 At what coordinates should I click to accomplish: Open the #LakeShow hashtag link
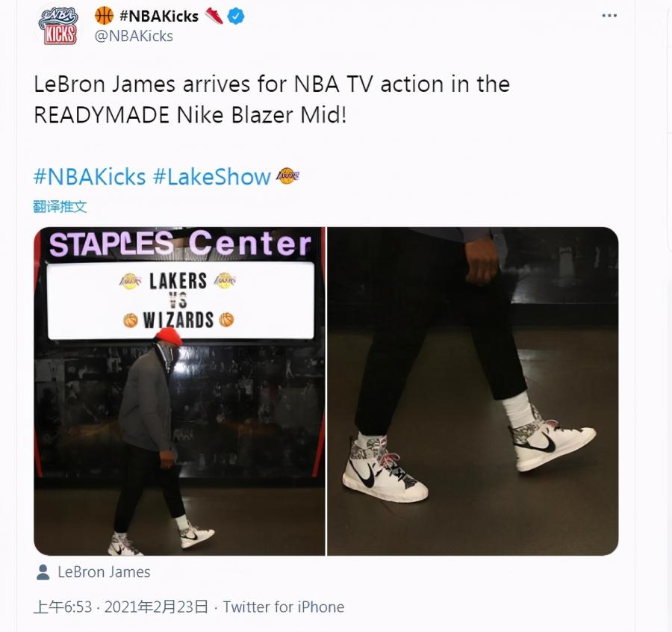212,176
